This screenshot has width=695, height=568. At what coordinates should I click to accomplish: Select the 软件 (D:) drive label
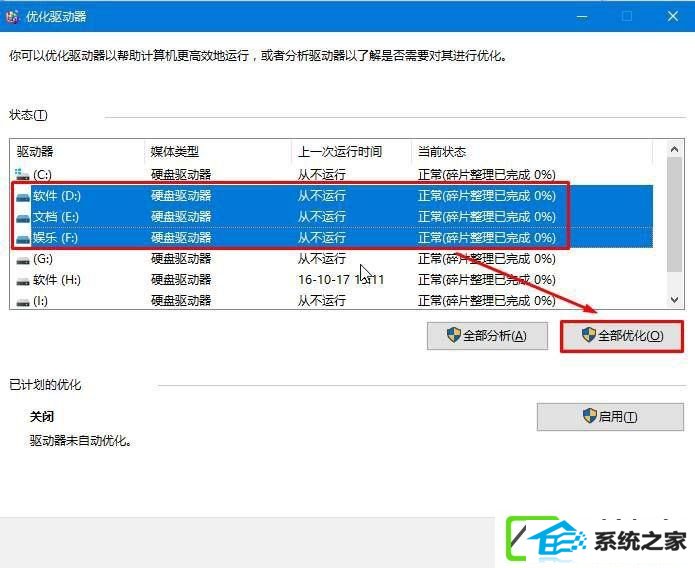coord(57,196)
